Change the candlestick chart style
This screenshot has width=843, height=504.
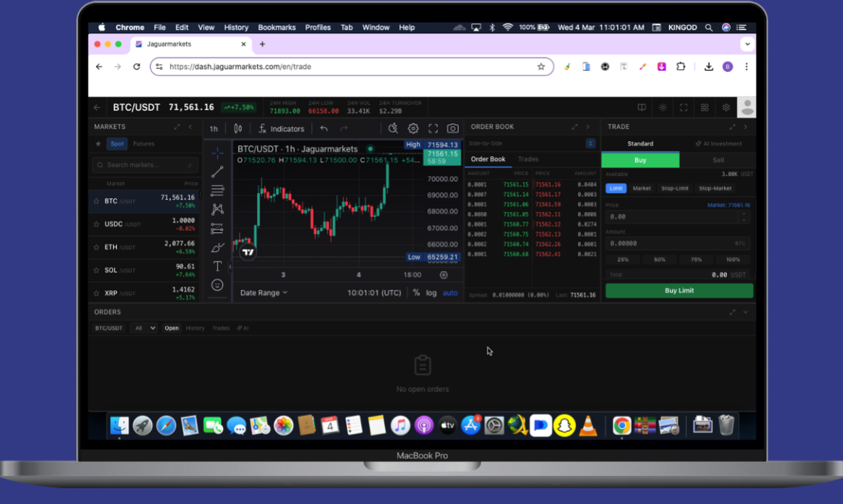click(238, 128)
